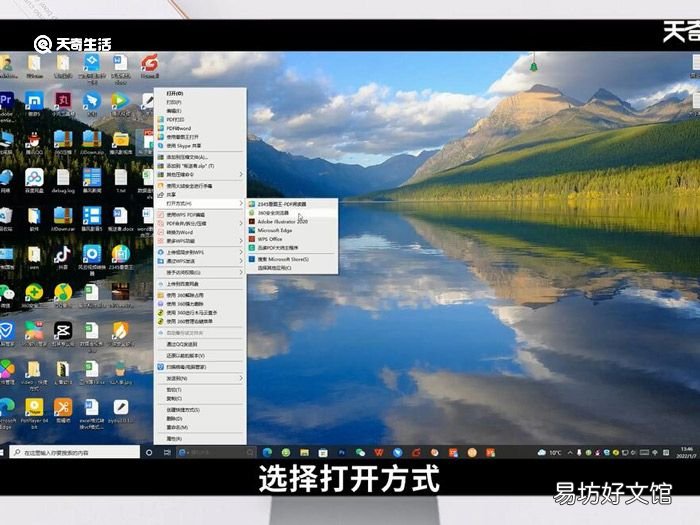This screenshot has height=525, width=700.
Task: Choose 打开(O) at top of context menu
Action: pos(200,94)
